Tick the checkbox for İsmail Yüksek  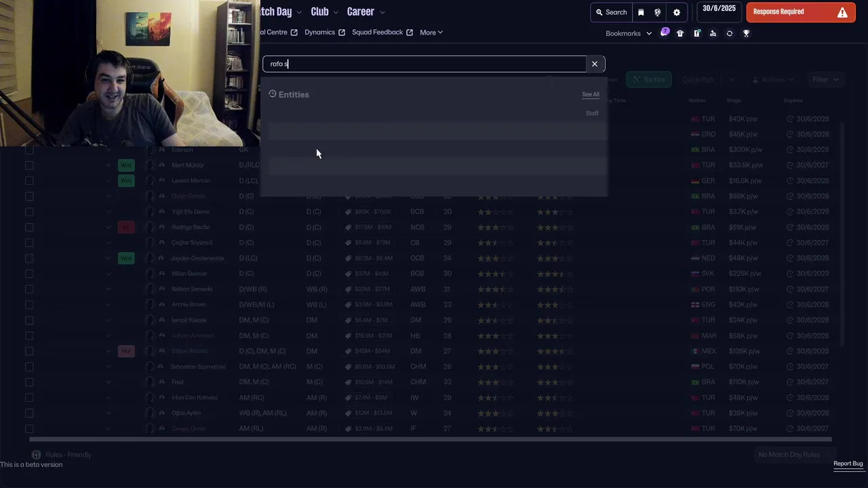[29, 320]
